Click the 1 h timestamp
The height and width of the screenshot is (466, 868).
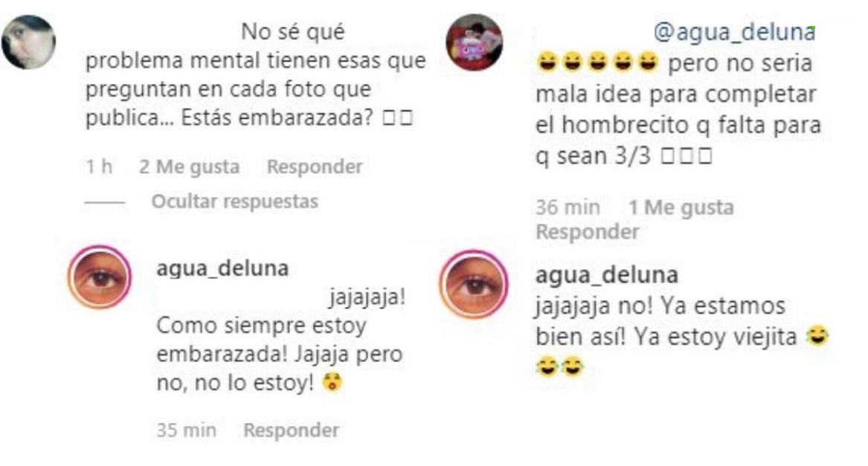pyautogui.click(x=99, y=166)
